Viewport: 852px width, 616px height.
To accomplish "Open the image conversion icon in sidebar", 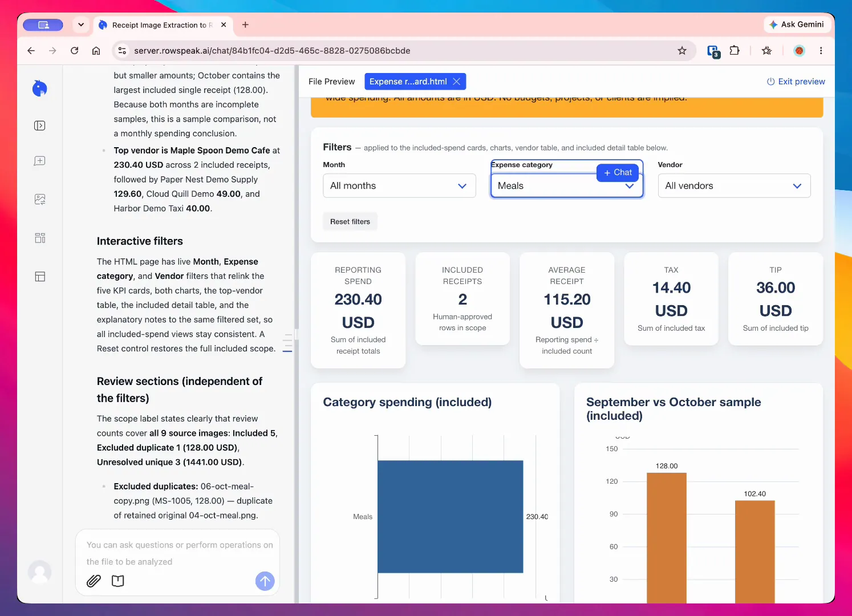I will pyautogui.click(x=40, y=200).
